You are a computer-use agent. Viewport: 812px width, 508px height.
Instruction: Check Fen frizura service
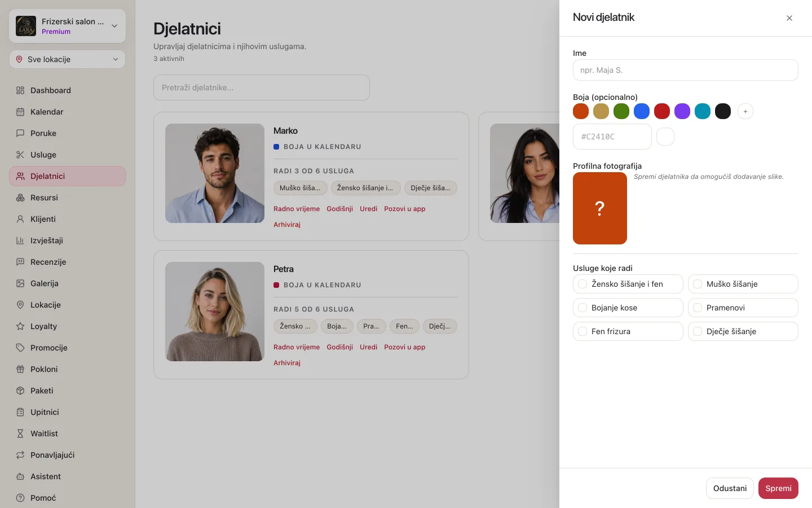coord(582,331)
